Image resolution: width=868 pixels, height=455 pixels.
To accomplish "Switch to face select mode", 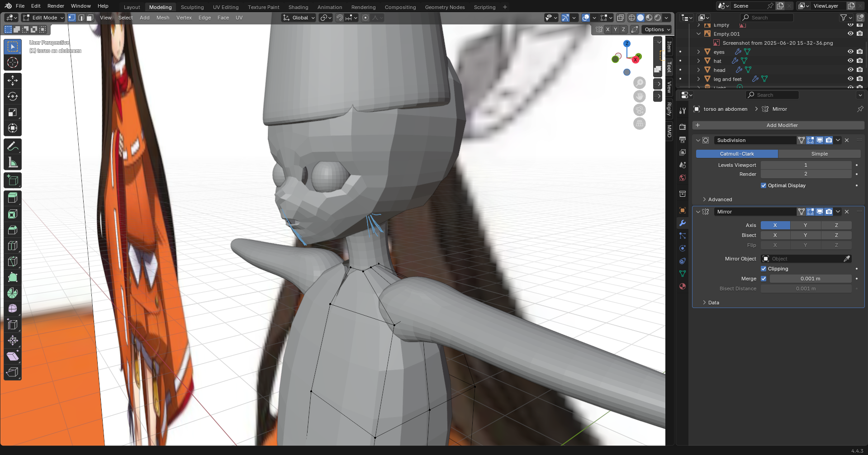I will click(90, 18).
